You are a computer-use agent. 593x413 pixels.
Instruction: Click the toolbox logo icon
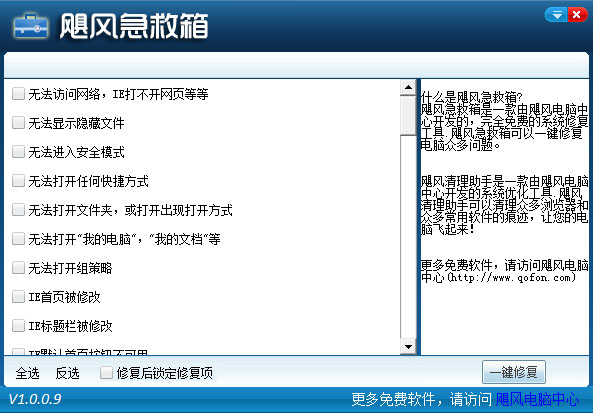[x=31, y=26]
